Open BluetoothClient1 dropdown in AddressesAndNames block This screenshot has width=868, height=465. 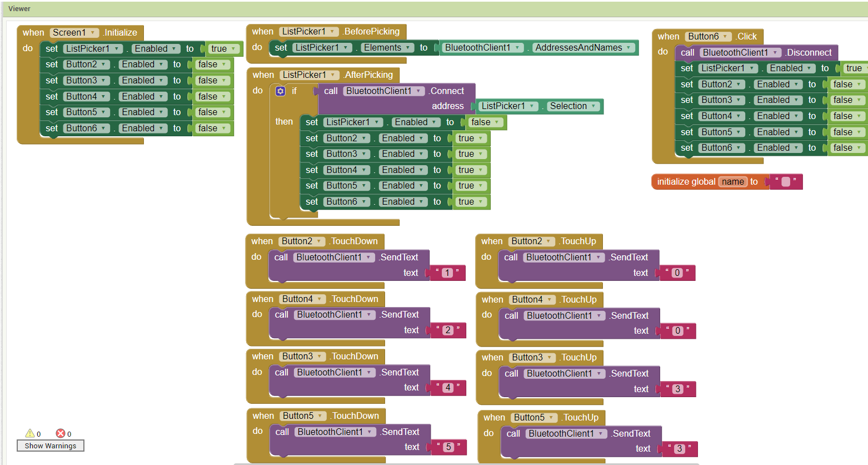point(482,47)
